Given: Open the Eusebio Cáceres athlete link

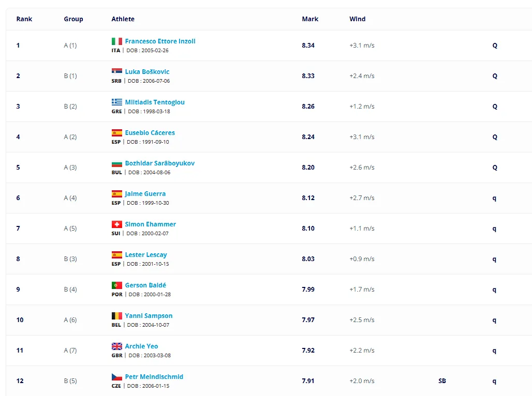Looking at the screenshot, I should tap(150, 132).
